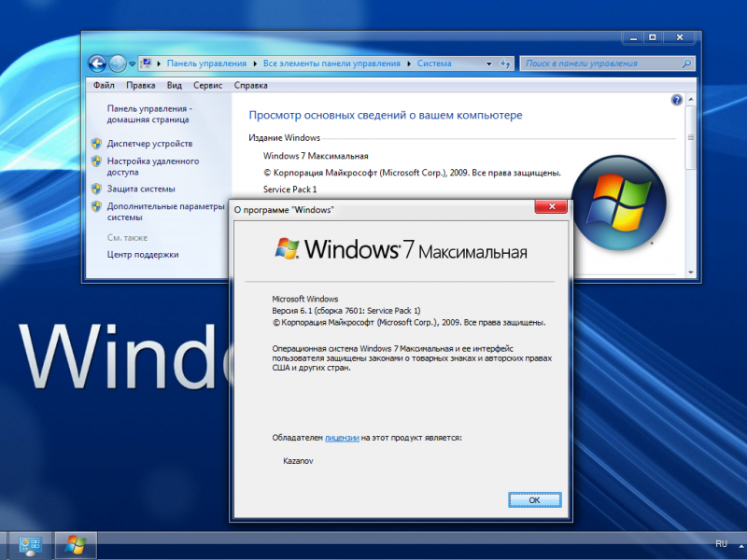747x560 pixels.
Task: Click the shield icon beside 'Диспетчер устройств'
Action: [x=96, y=144]
